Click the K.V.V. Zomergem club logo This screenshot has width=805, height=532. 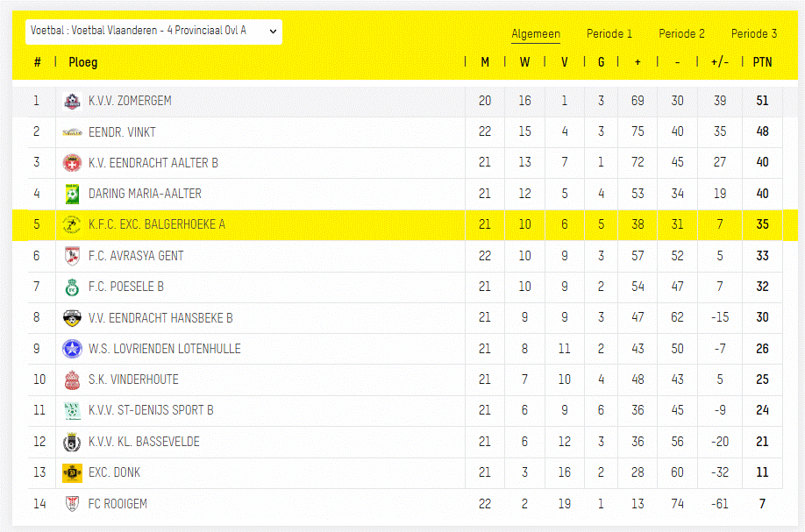[x=72, y=102]
